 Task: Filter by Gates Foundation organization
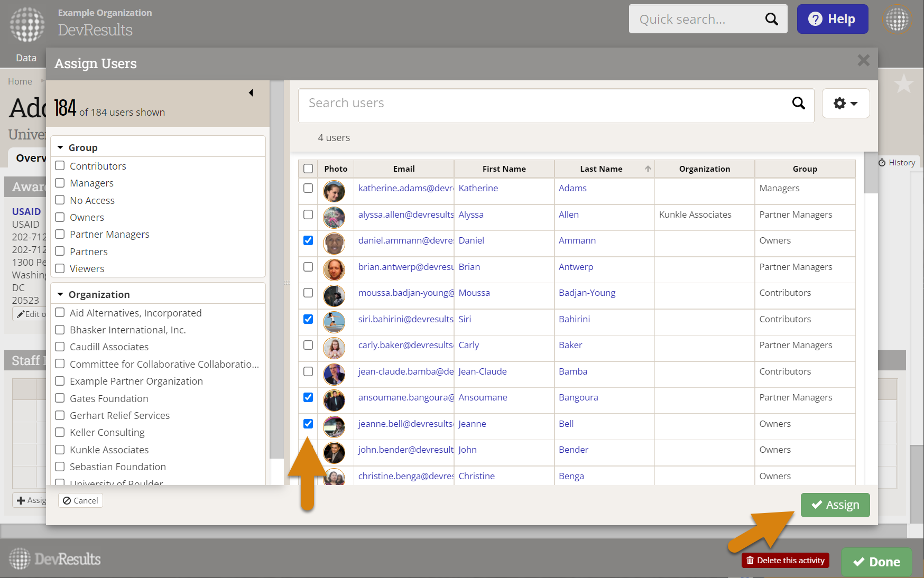[60, 398]
